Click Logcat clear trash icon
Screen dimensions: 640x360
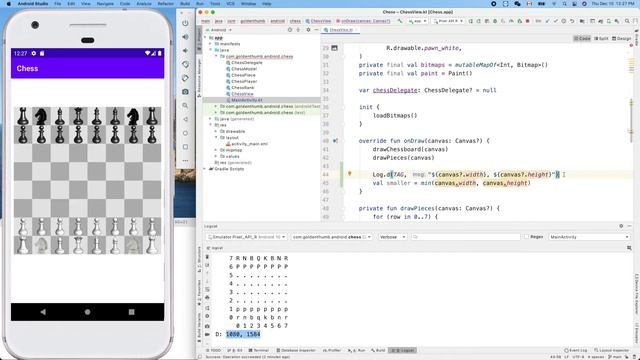pyautogui.click(x=207, y=257)
